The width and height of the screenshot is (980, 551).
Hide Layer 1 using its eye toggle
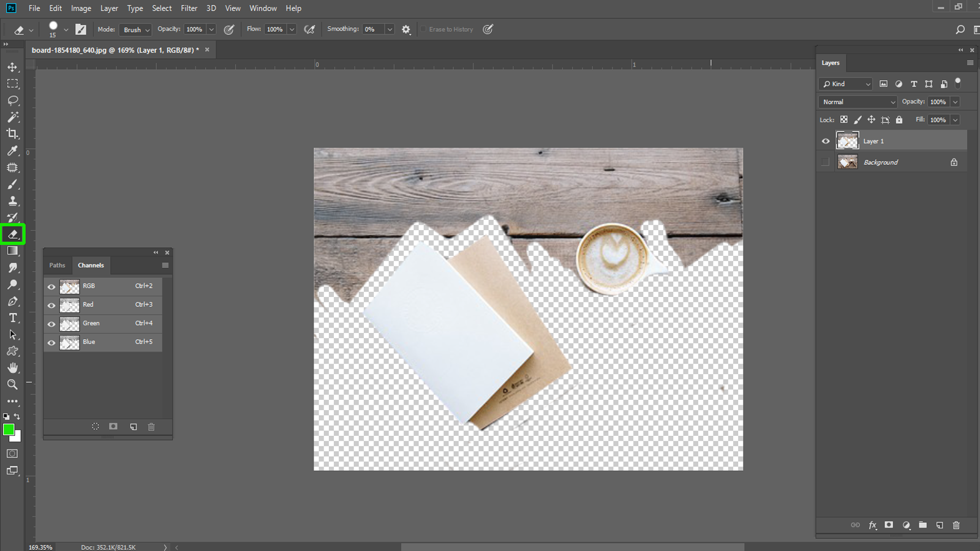tap(826, 141)
